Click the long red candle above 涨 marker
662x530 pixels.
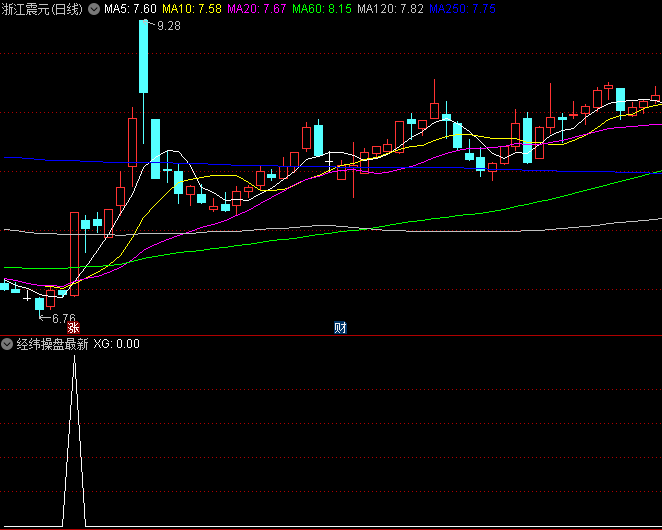[x=74, y=250]
